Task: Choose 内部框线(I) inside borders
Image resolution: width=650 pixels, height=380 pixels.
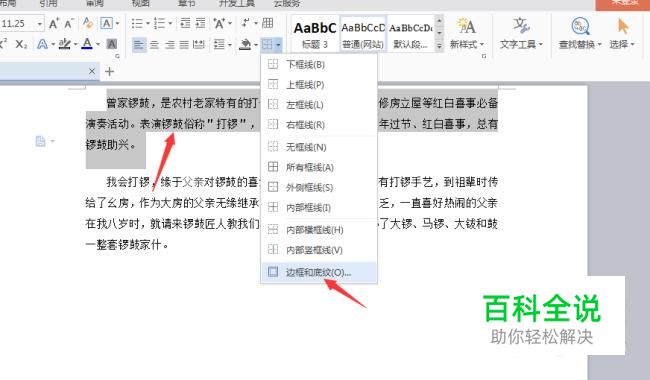Action: pyautogui.click(x=319, y=207)
